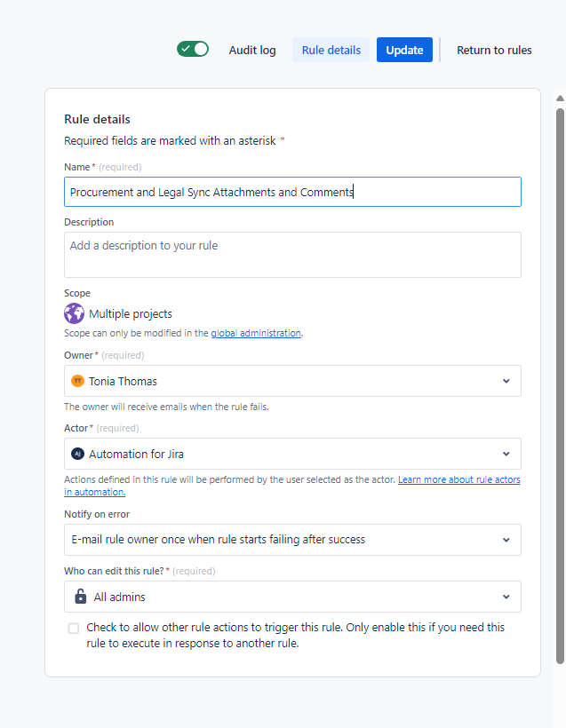566x728 pixels.
Task: Click 'The owner will receive emails' hint text
Action: (x=166, y=407)
